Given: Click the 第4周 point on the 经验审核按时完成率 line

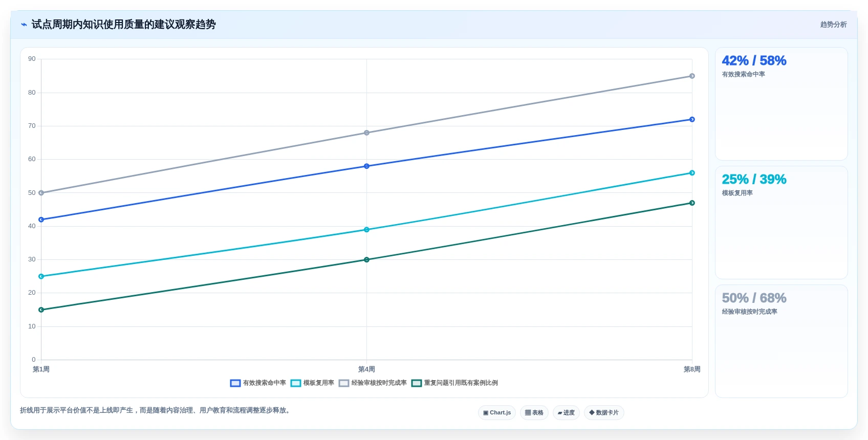Looking at the screenshot, I should [366, 133].
